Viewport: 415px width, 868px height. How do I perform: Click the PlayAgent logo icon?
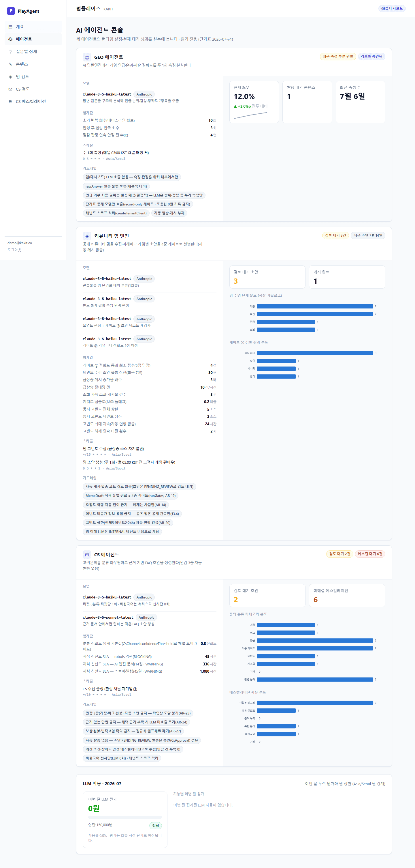(x=11, y=11)
